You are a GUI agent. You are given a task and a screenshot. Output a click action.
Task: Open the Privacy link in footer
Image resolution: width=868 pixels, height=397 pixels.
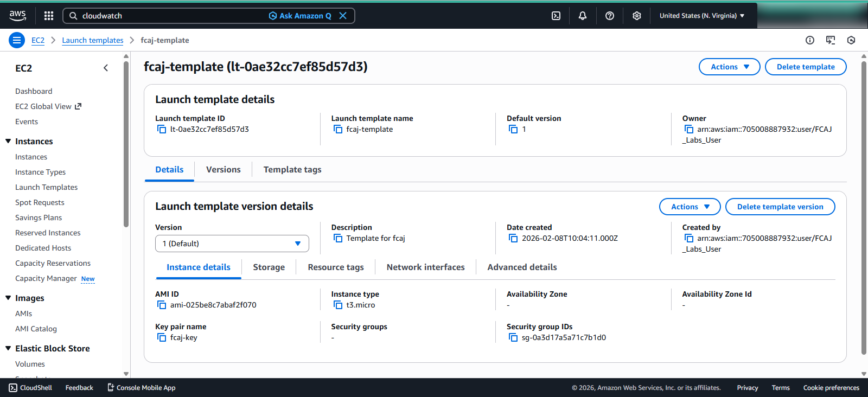click(748, 388)
